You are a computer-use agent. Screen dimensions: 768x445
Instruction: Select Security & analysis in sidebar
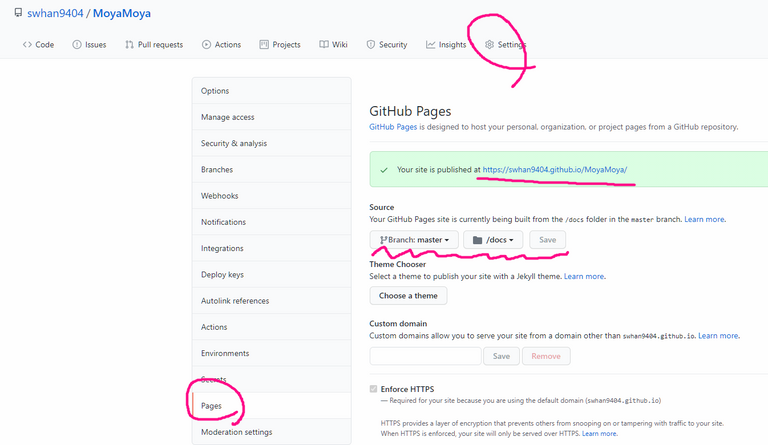click(272, 143)
